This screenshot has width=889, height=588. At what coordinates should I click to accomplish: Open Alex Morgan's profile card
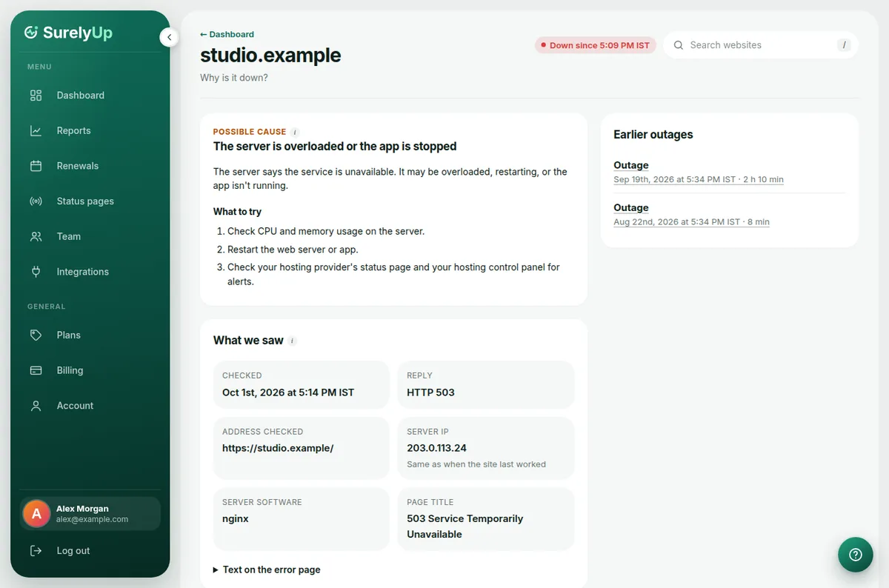[90, 514]
